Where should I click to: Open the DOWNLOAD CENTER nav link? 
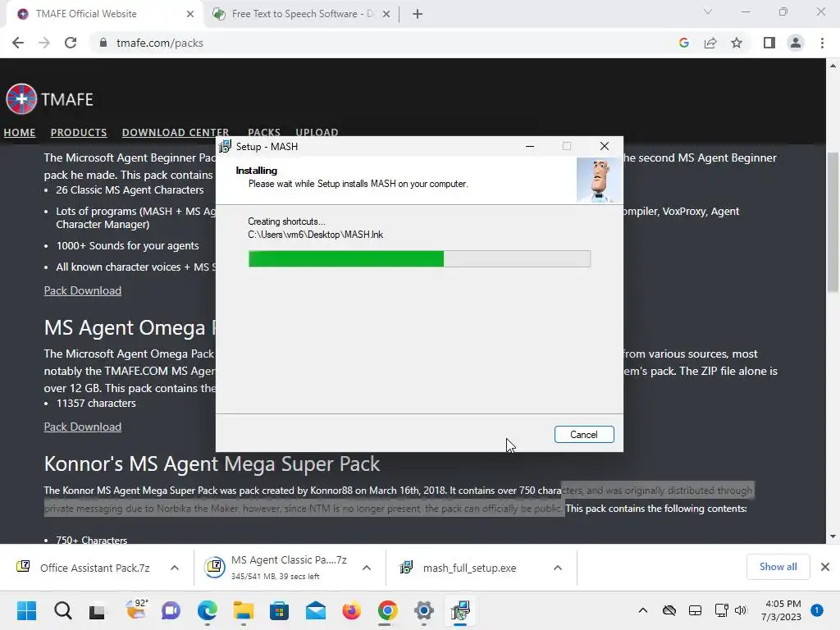pos(176,132)
